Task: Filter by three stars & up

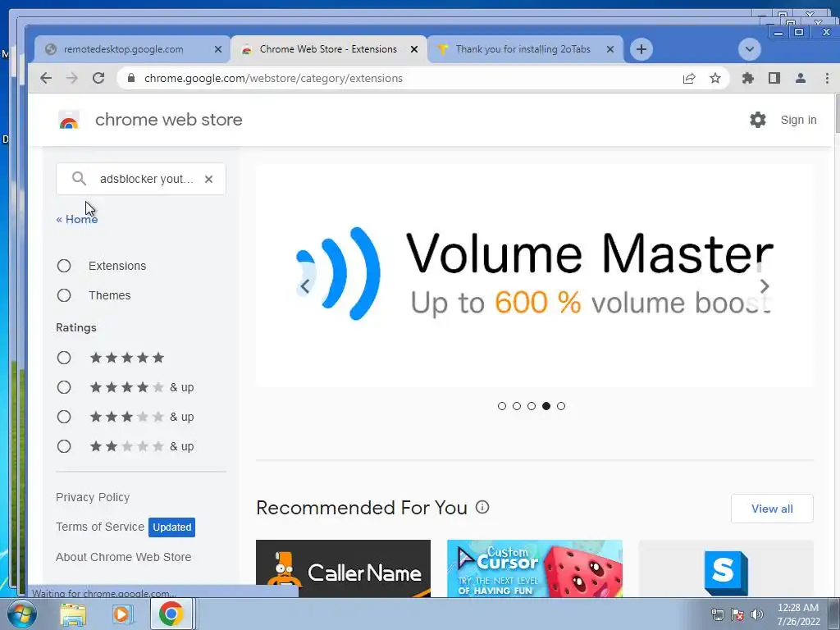Action: [64, 416]
